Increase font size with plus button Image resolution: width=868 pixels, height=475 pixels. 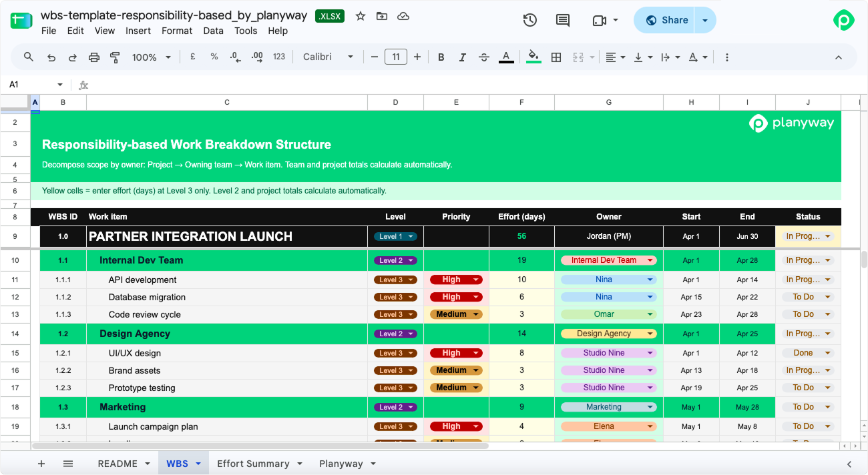(x=417, y=57)
